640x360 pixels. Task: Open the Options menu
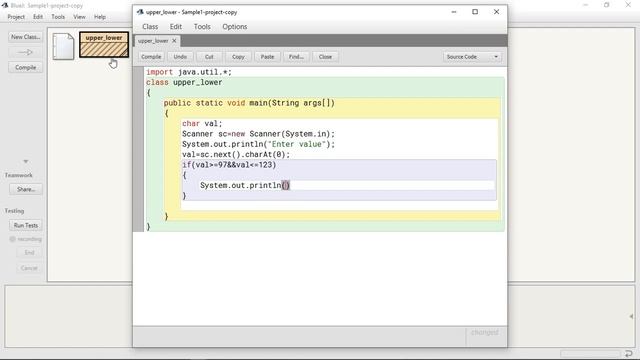tap(235, 27)
